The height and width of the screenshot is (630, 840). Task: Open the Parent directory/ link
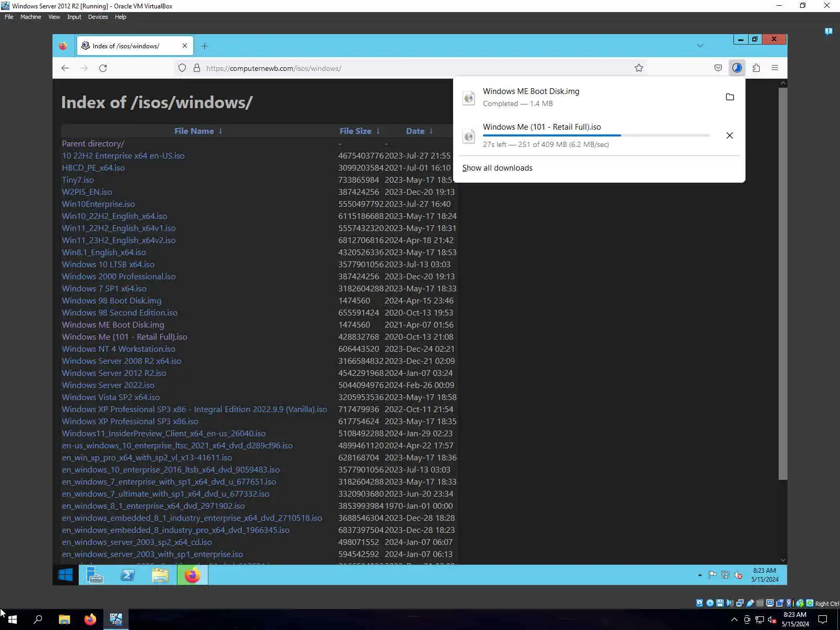(x=93, y=144)
